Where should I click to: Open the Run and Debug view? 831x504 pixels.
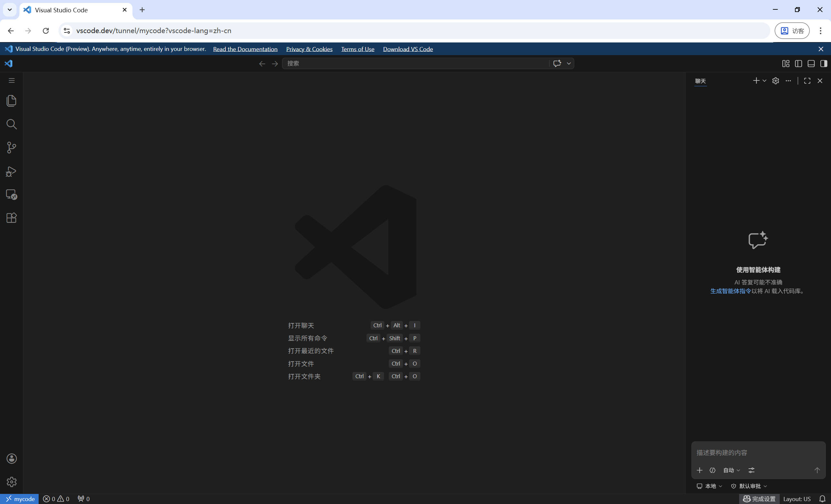(11, 171)
